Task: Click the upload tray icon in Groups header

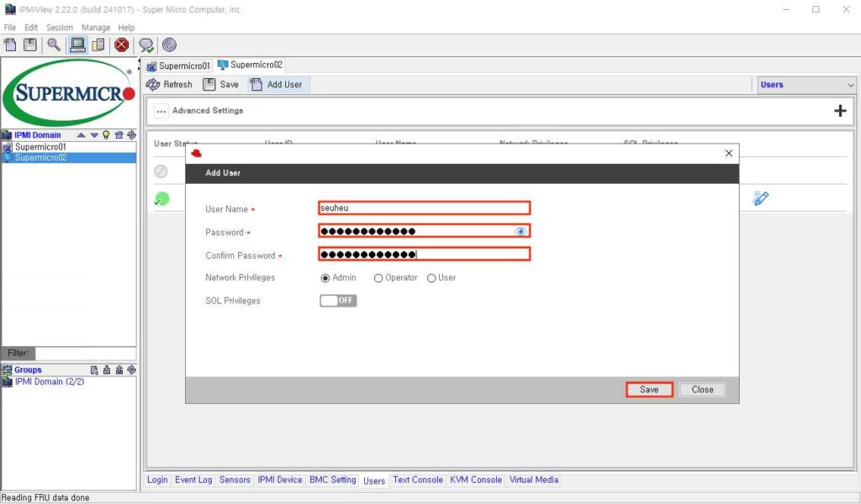Action: click(119, 370)
